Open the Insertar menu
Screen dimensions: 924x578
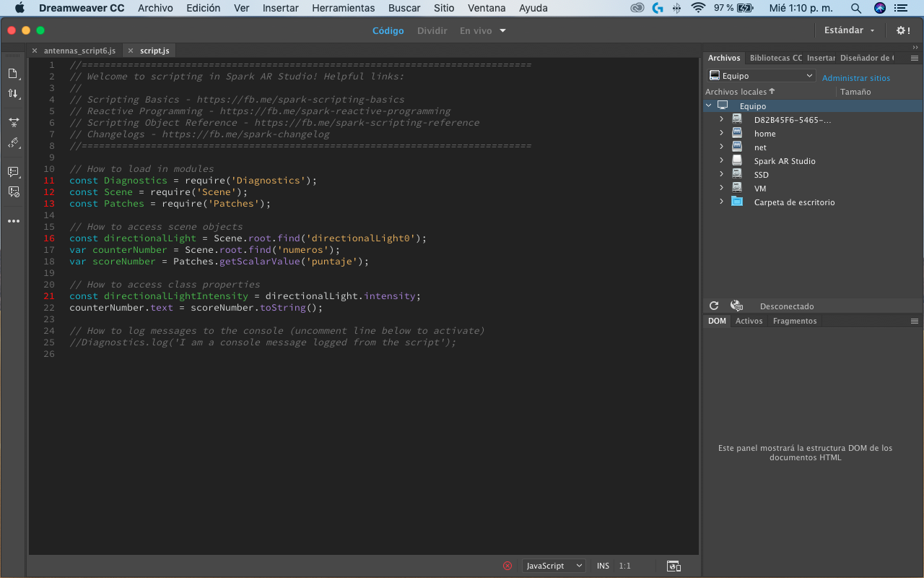coord(280,8)
